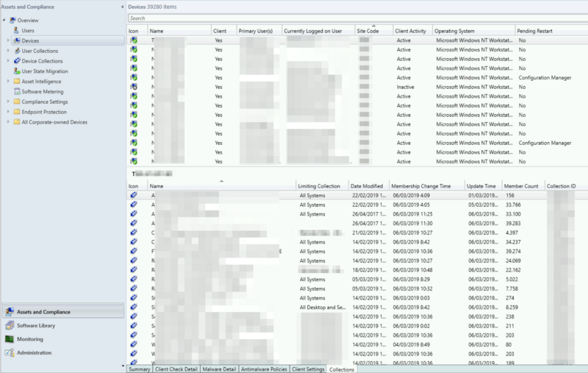Click the device Search field

pyautogui.click(x=358, y=18)
